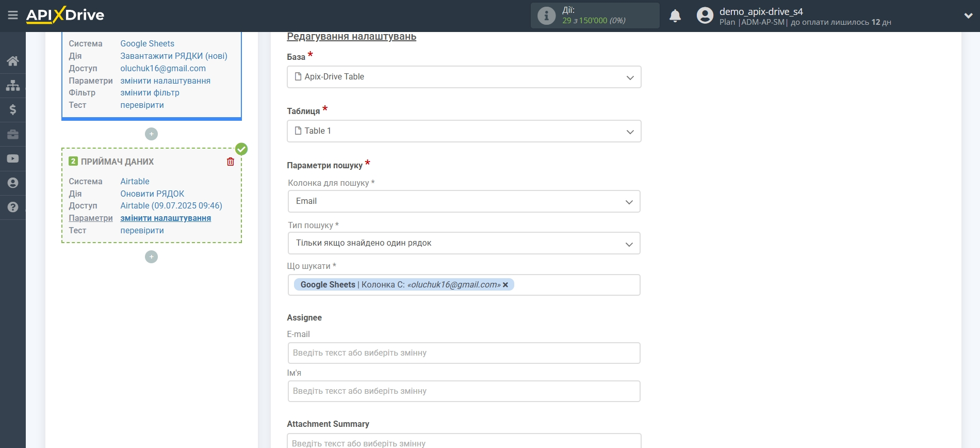Add a step below the data source block

point(151,134)
